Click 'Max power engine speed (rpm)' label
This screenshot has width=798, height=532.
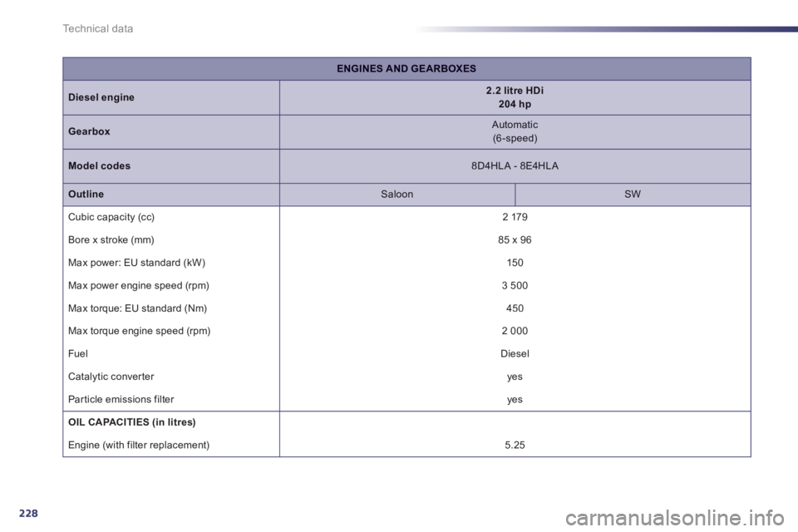click(139, 286)
